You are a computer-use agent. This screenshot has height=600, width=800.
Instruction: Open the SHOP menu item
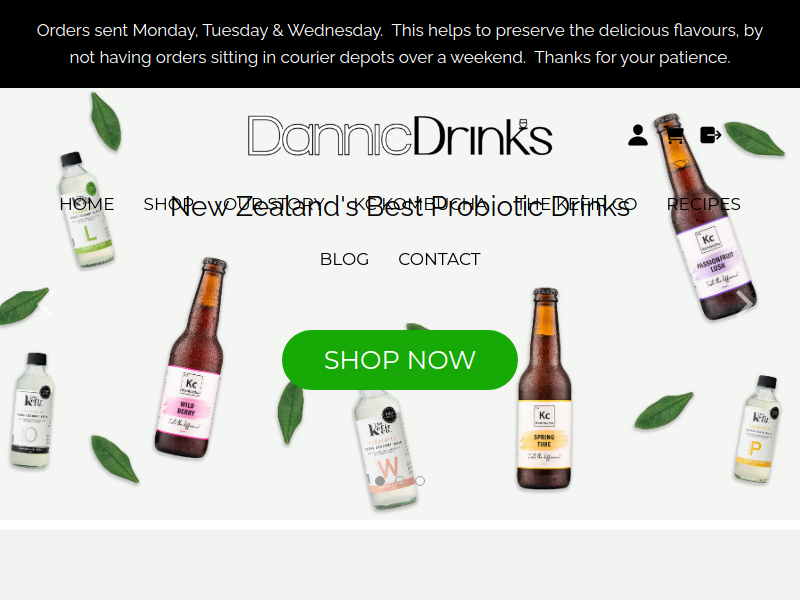click(168, 204)
